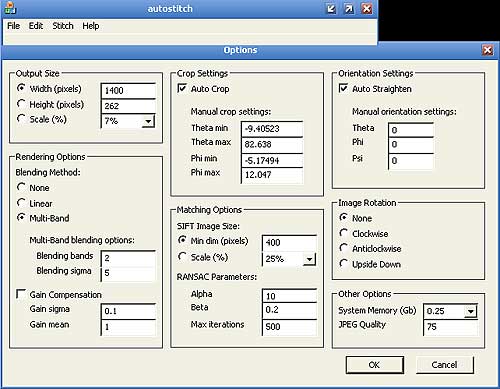
Task: Close the autostitch main window
Action: (x=367, y=9)
